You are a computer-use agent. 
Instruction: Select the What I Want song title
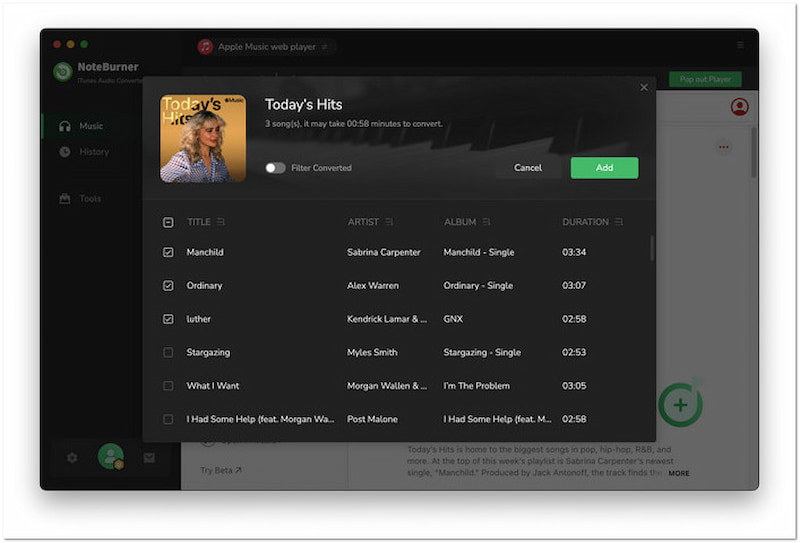pos(213,386)
